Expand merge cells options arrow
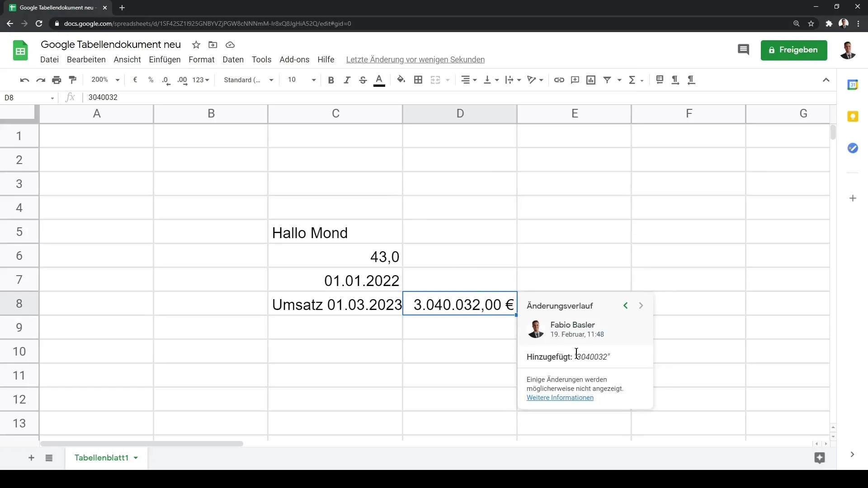 click(x=448, y=80)
